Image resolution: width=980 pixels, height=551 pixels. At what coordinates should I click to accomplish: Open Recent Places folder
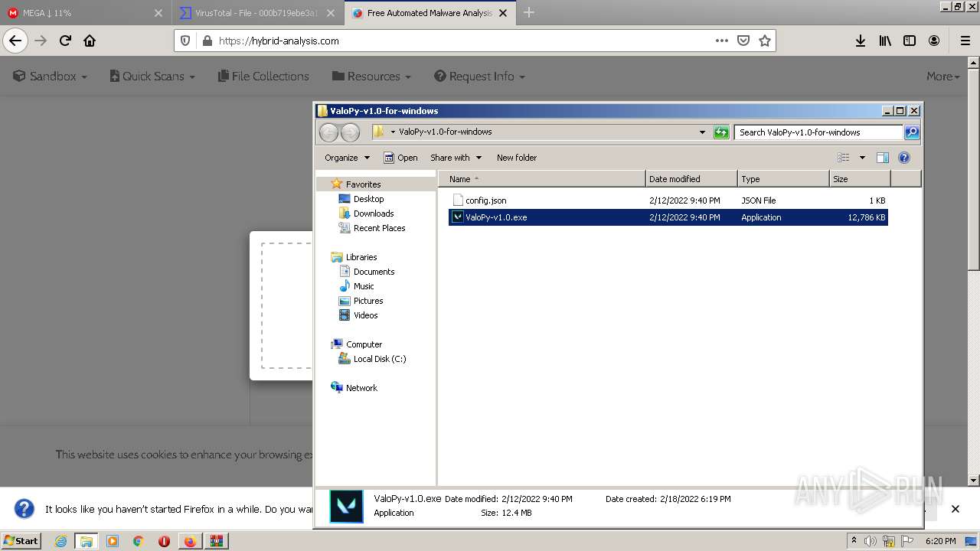coord(379,228)
